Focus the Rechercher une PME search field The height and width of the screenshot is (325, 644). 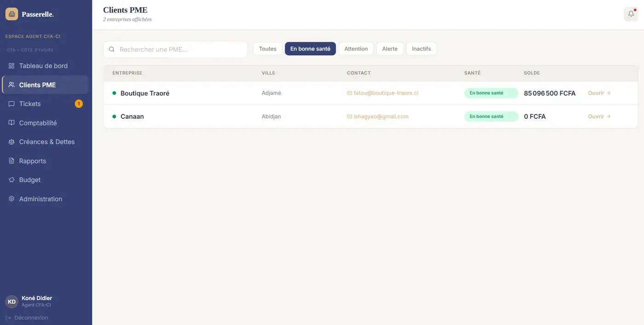click(175, 49)
